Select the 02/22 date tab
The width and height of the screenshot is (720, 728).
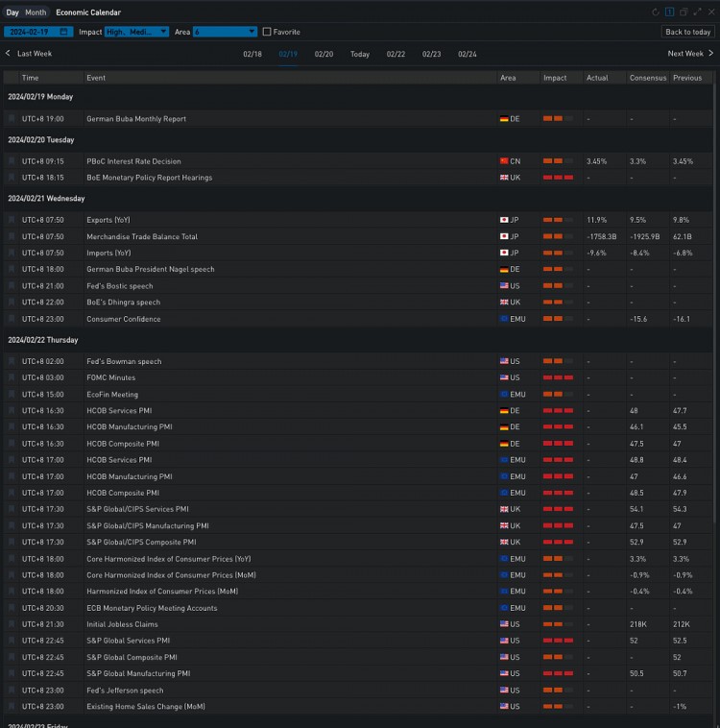(x=396, y=54)
